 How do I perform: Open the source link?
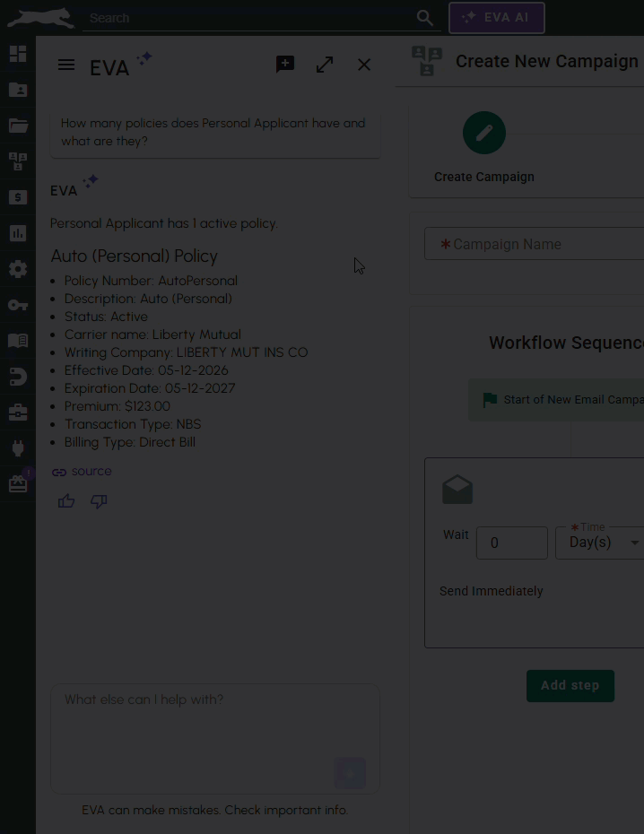point(82,471)
